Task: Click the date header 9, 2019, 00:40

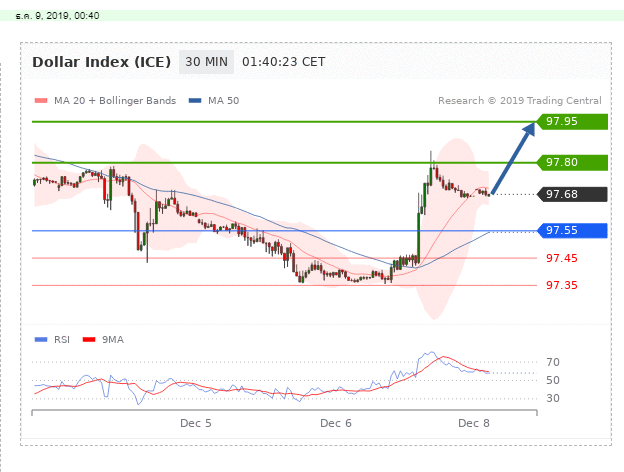Action: pyautogui.click(x=57, y=16)
